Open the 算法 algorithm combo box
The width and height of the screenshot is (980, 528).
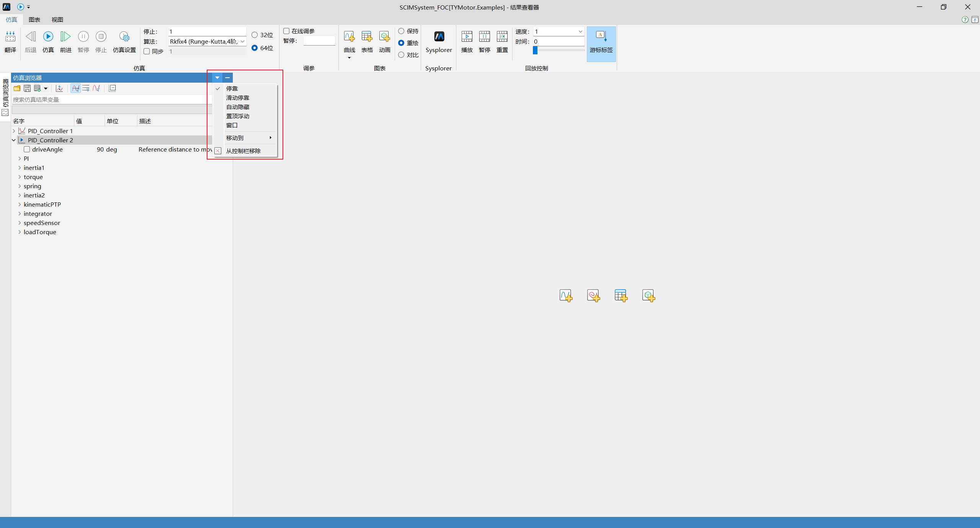207,41
